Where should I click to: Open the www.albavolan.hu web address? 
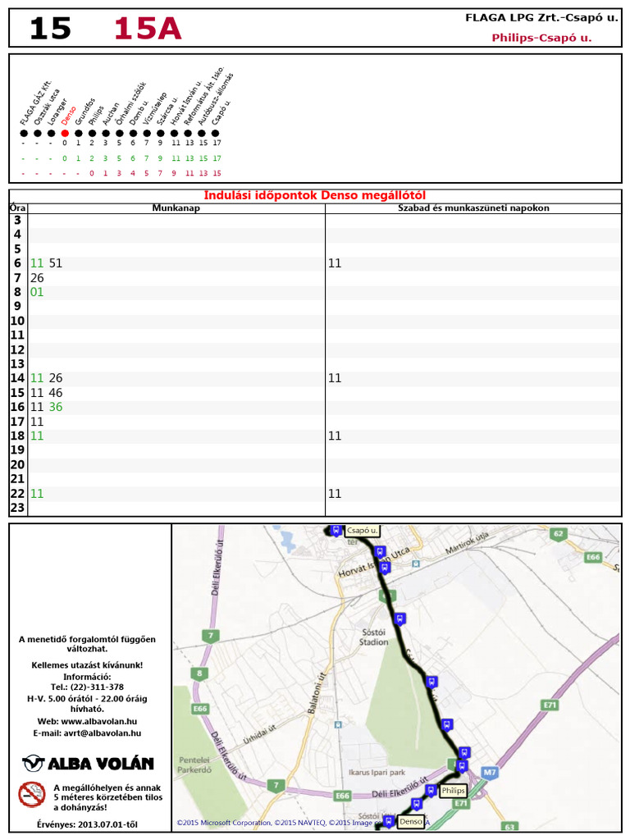click(99, 721)
